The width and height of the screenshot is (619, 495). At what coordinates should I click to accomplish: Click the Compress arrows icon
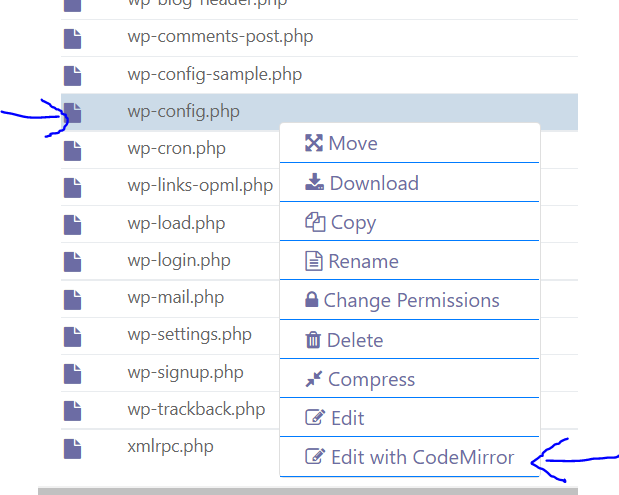click(314, 379)
